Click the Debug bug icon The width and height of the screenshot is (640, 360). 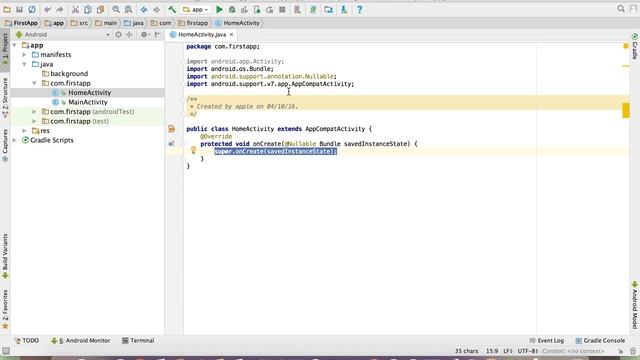232,9
